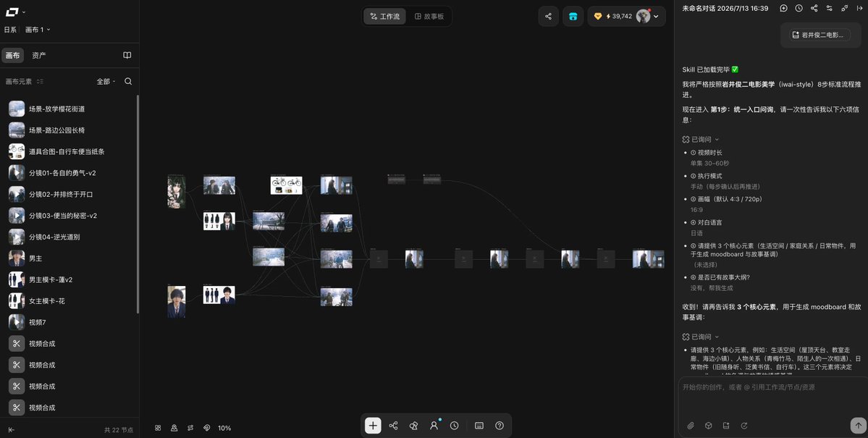
Task: Click the share icon in top toolbar
Action: click(548, 16)
